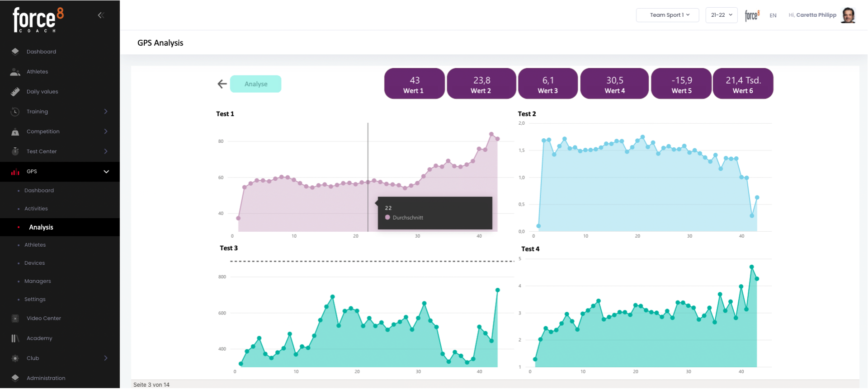Click the Club gear icon
This screenshot has height=389, width=868.
(15, 358)
